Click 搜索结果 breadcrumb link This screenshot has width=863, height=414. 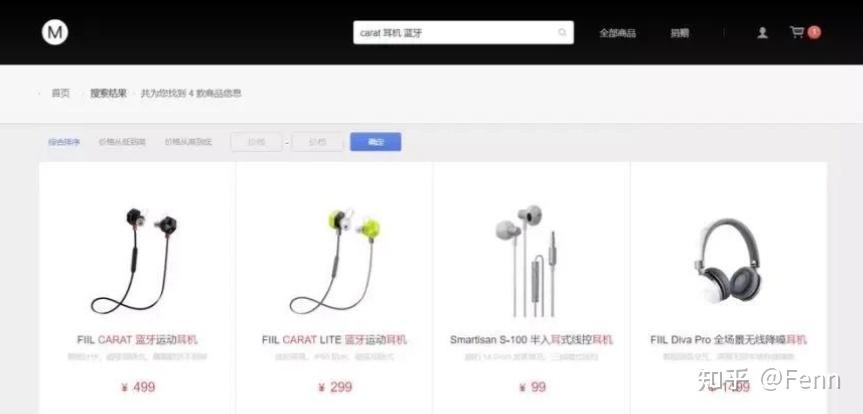click(108, 93)
